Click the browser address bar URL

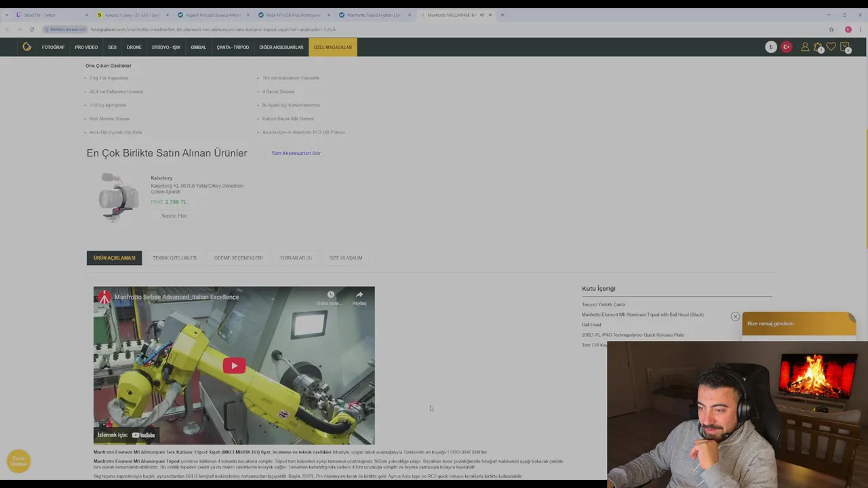pyautogui.click(x=213, y=29)
